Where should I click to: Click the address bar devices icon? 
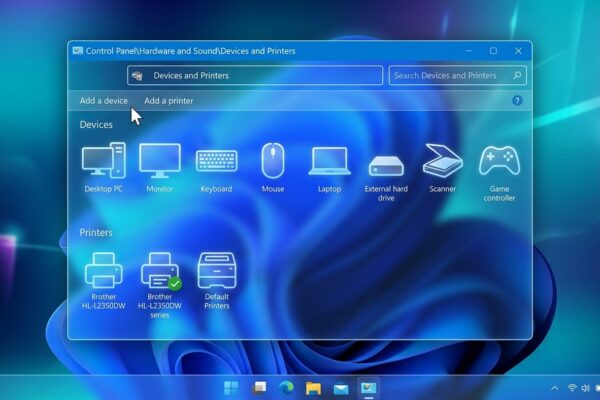tap(137, 76)
